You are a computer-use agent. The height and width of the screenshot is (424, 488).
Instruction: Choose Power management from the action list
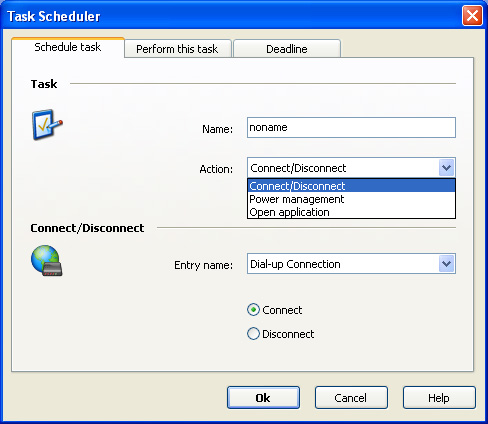click(351, 199)
